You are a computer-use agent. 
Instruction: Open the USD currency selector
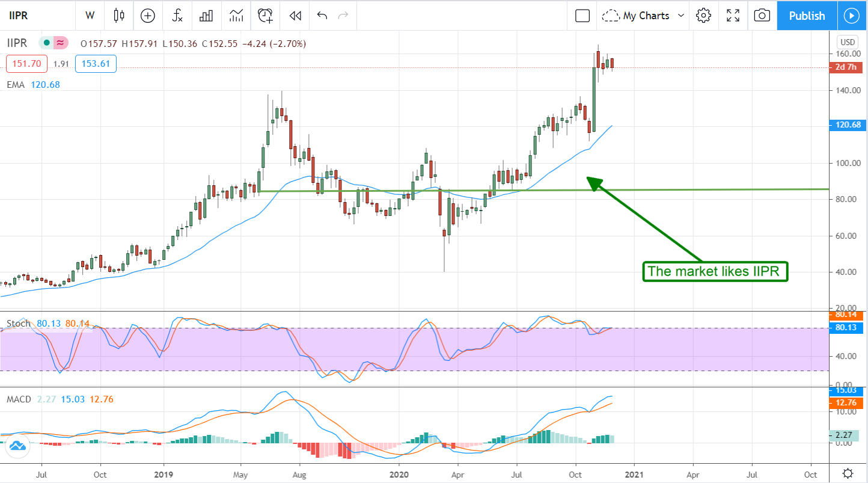pos(848,42)
